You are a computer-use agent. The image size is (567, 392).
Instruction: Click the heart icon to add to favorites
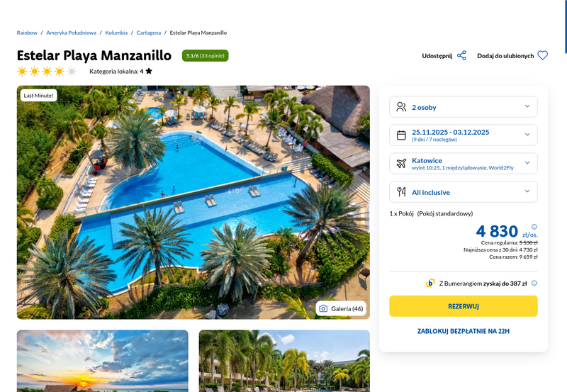point(542,56)
